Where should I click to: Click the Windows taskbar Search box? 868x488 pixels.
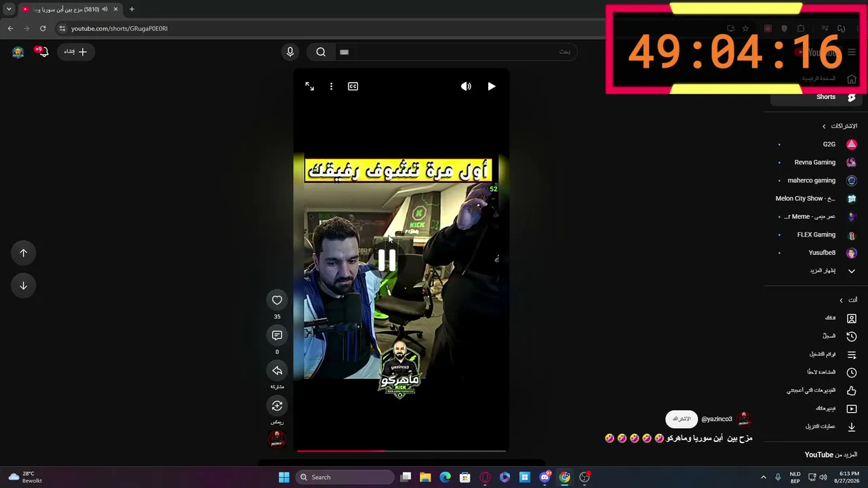(346, 477)
